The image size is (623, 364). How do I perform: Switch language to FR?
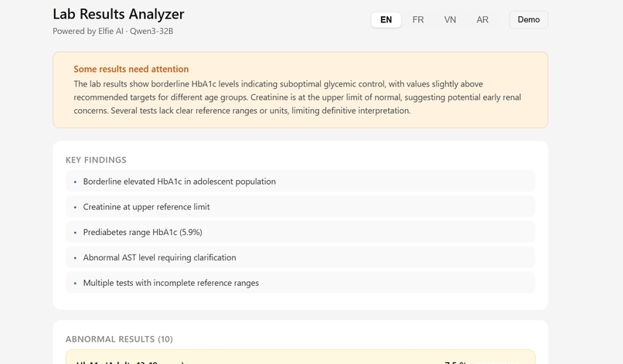pos(418,20)
